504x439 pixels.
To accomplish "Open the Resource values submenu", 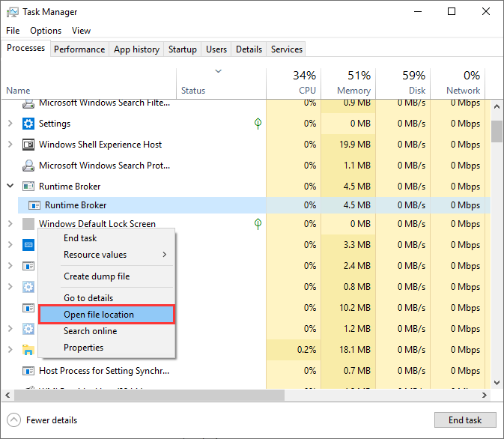I will point(106,255).
